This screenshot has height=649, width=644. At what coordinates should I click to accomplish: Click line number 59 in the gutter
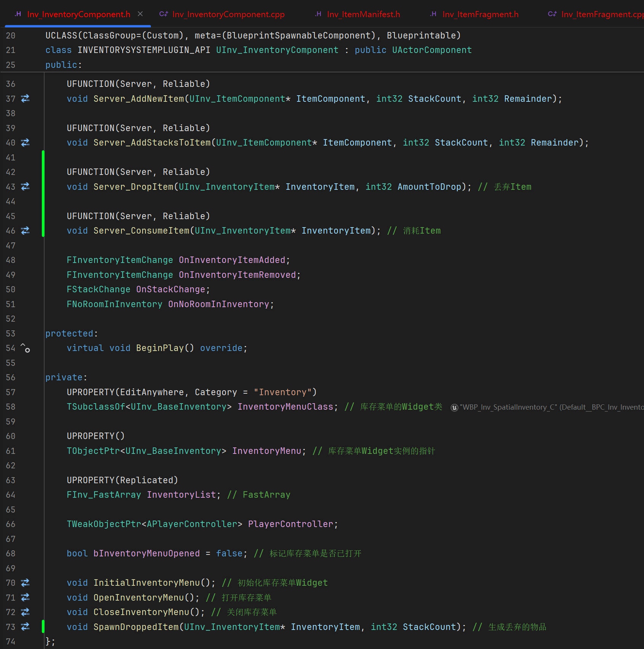click(11, 421)
